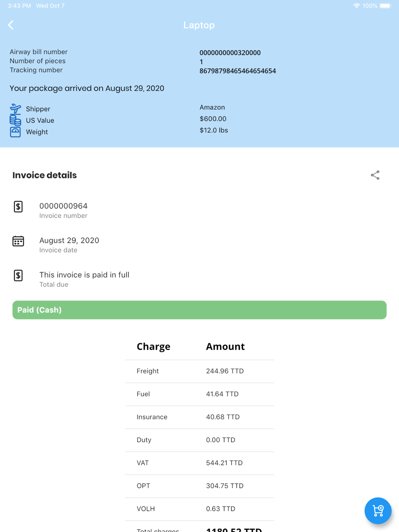Image resolution: width=399 pixels, height=532 pixels.
Task: Open the shopping cart floating button
Action: [378, 510]
